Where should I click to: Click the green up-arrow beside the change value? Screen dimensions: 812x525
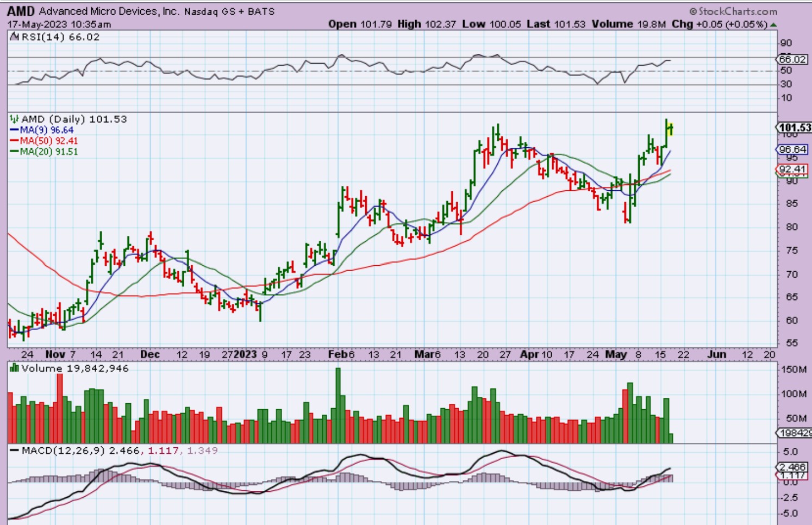pos(773,24)
